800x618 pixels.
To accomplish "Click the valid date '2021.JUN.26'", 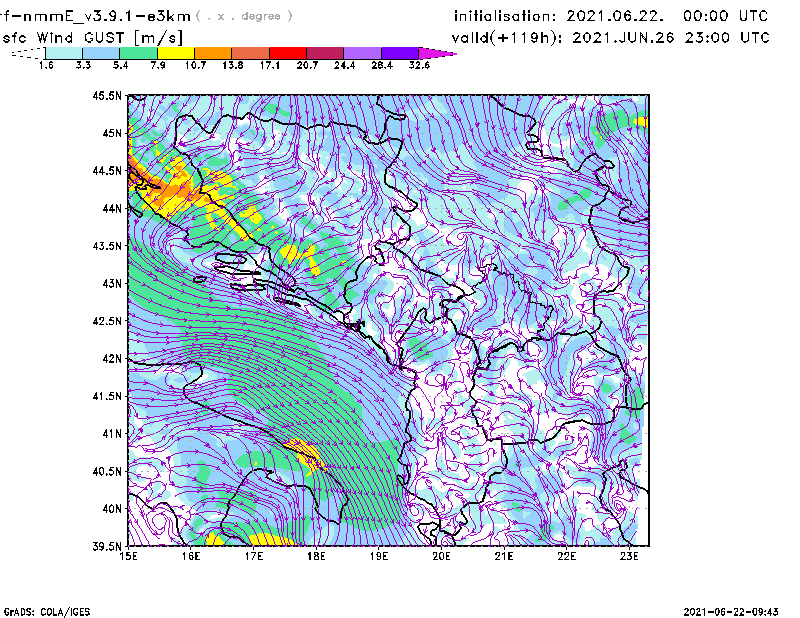I will (623, 38).
